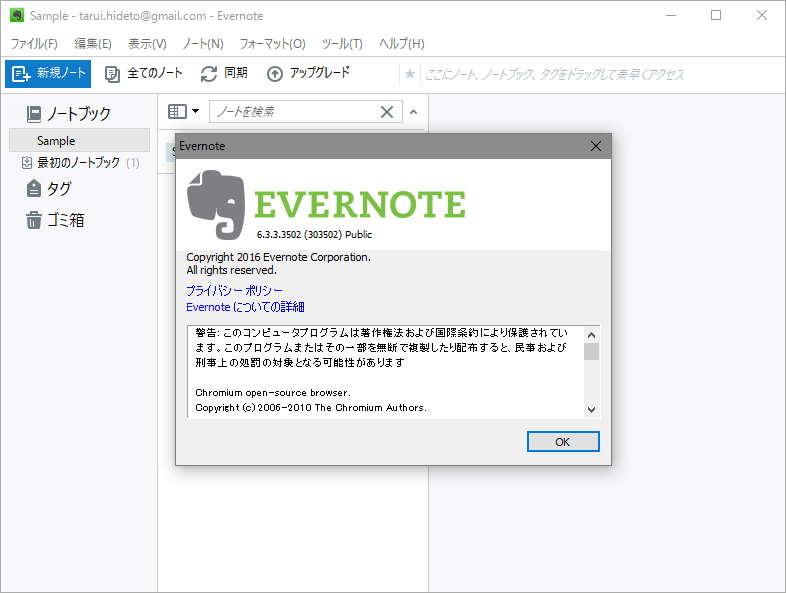Click version text 6.3.3.3502 (303502) Public
The image size is (786, 593).
tap(314, 235)
